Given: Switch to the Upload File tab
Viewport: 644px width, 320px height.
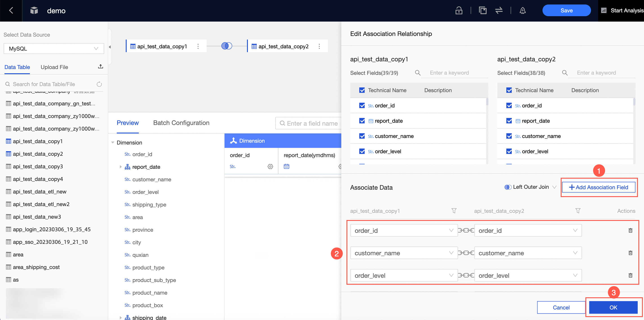Looking at the screenshot, I should coord(54,67).
